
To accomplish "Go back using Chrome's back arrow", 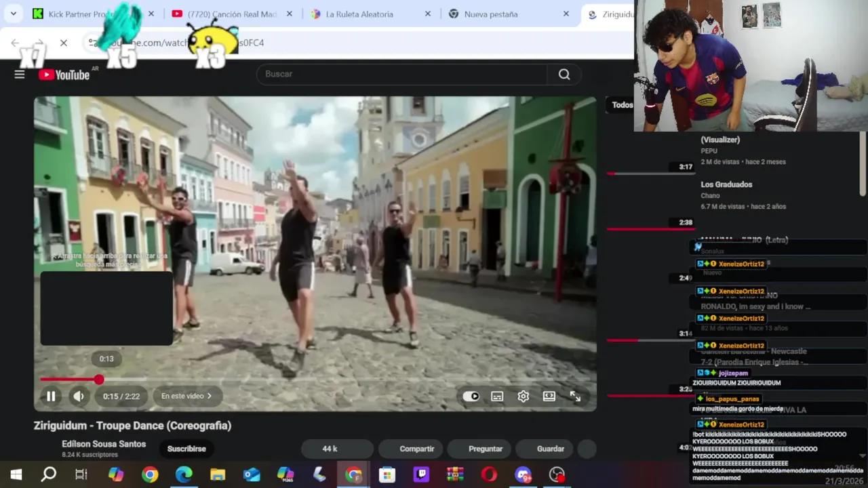I will [x=15, y=43].
